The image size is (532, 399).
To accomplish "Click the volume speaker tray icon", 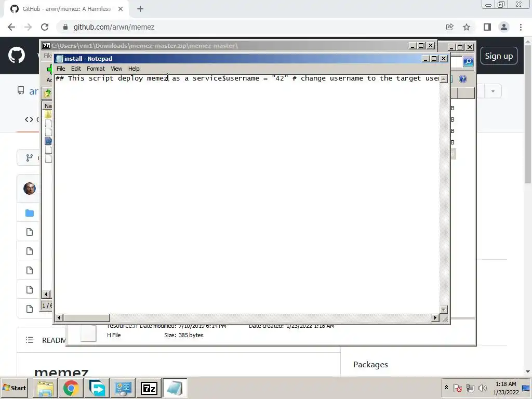I will [x=483, y=388].
